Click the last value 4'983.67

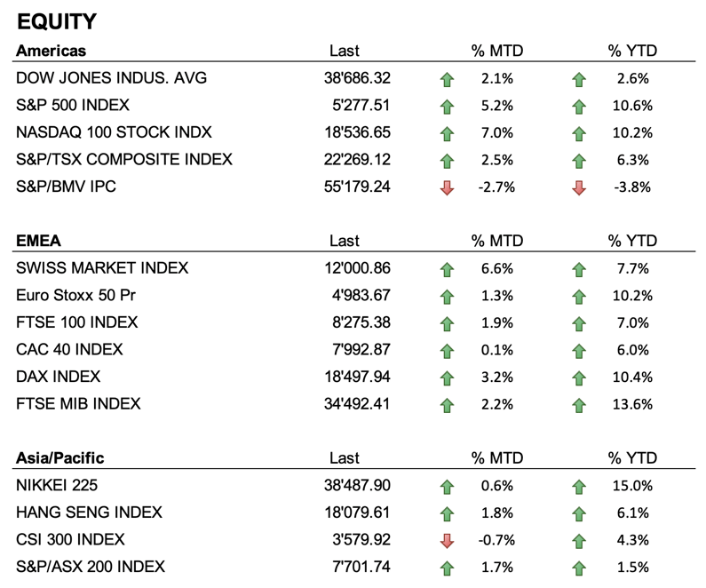coord(361,295)
